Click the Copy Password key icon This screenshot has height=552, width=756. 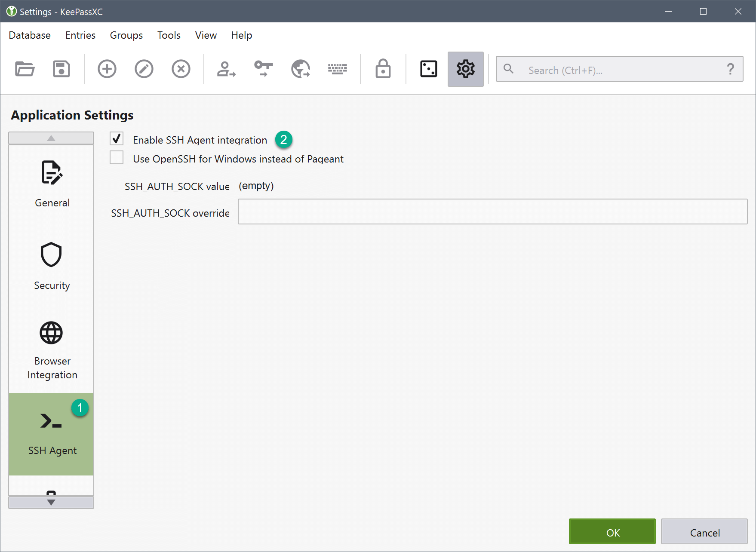[x=263, y=69]
